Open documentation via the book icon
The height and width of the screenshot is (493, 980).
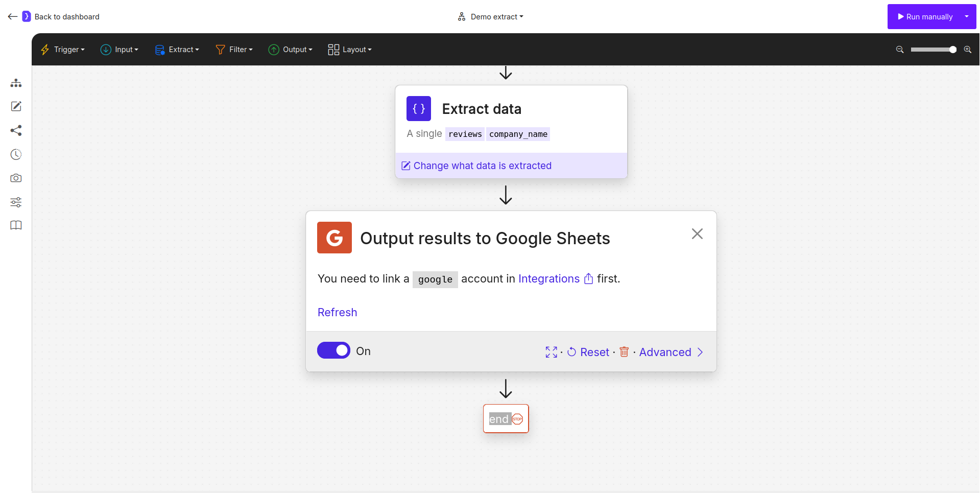tap(16, 225)
